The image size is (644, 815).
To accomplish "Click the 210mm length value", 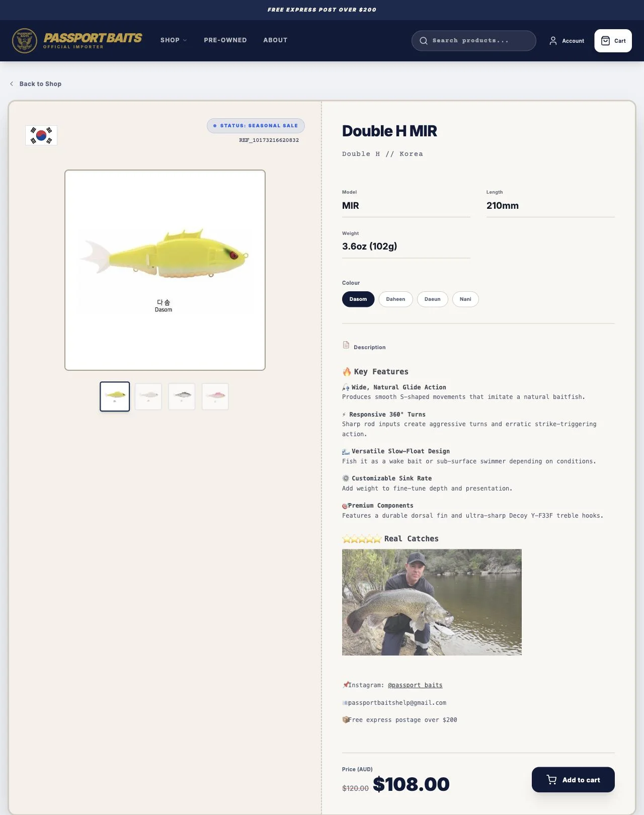I will (503, 206).
